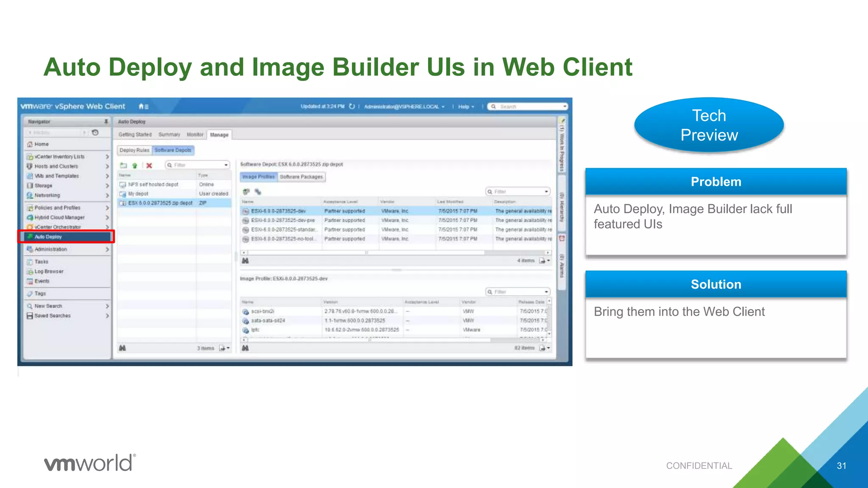Open the Deploy Rules sub-tab
The image size is (868, 488).
[x=134, y=150]
